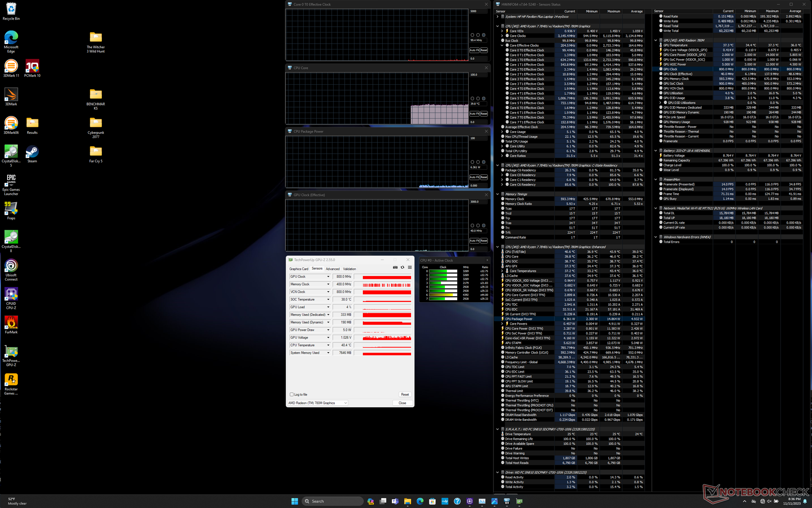
Task: Open File Explorer from the taskbar
Action: [x=407, y=501]
